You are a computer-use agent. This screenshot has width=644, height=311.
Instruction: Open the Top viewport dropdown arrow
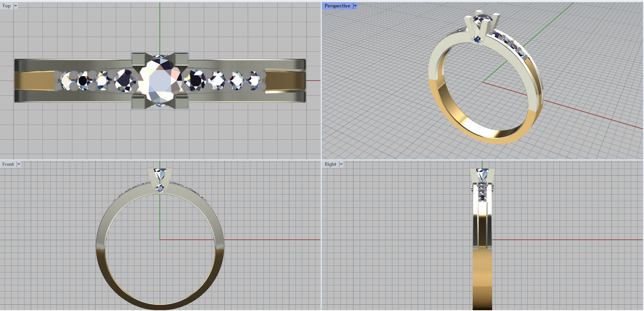coord(16,6)
